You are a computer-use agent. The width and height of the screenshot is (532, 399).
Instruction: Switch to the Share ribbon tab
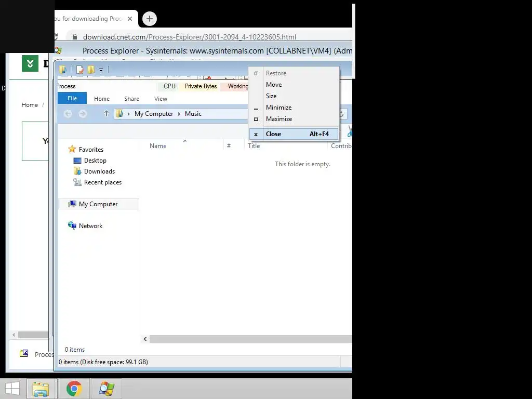pos(131,99)
